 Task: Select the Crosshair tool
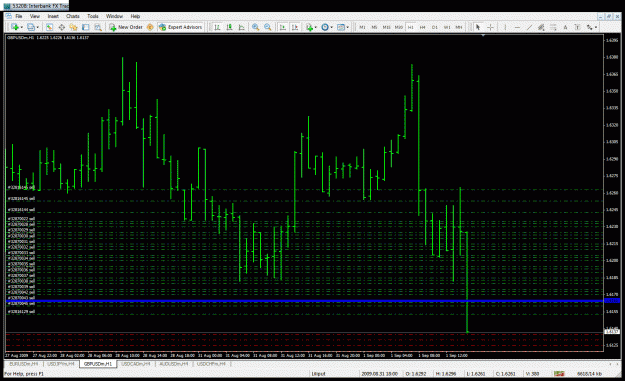click(490, 27)
